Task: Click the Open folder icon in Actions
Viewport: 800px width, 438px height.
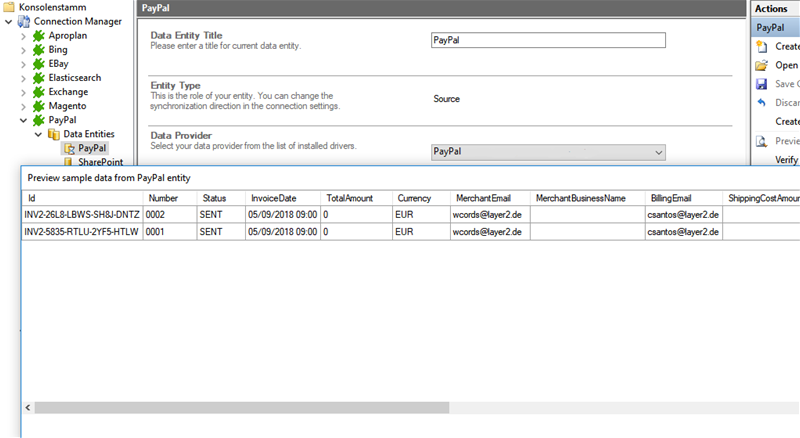Action: pos(762,65)
